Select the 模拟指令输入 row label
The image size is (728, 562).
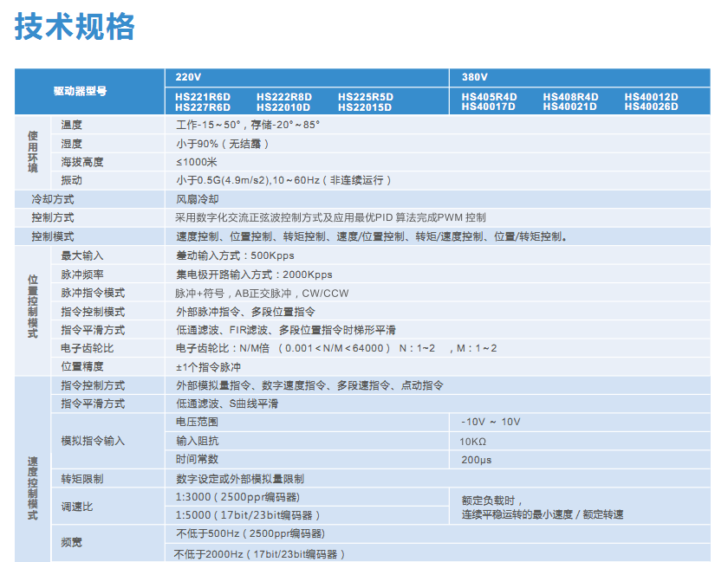click(x=93, y=441)
